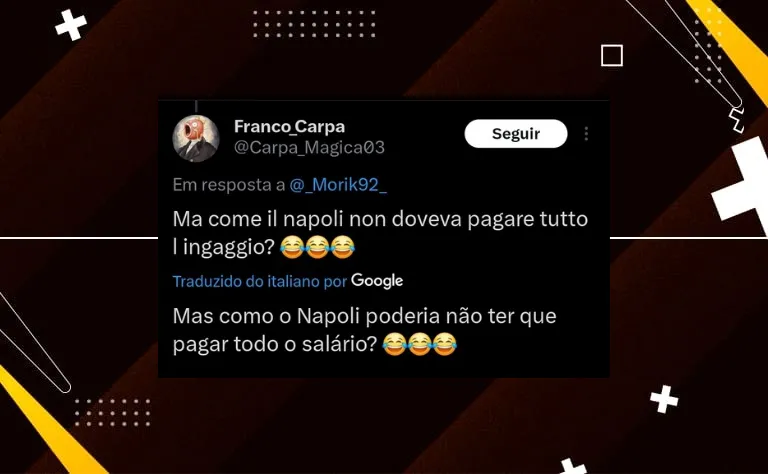Image resolution: width=768 pixels, height=474 pixels.
Task: Open the @Carpa_Magica03 handle
Action: point(310,147)
